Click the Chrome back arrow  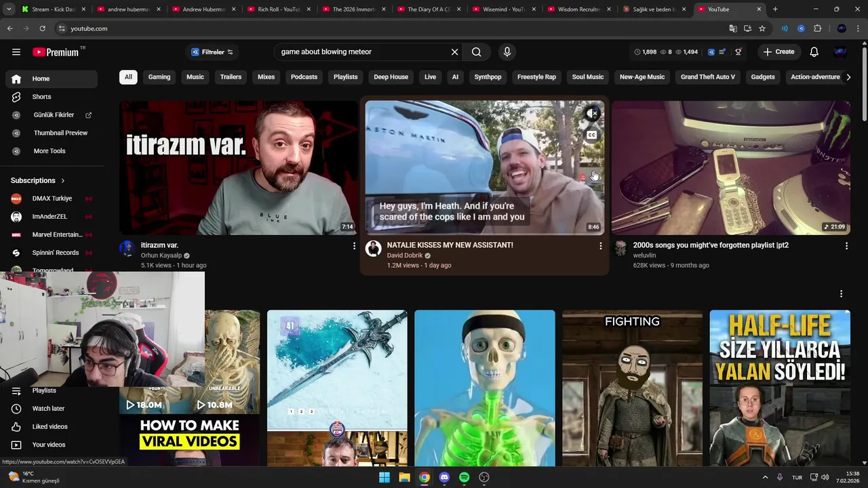coord(10,28)
